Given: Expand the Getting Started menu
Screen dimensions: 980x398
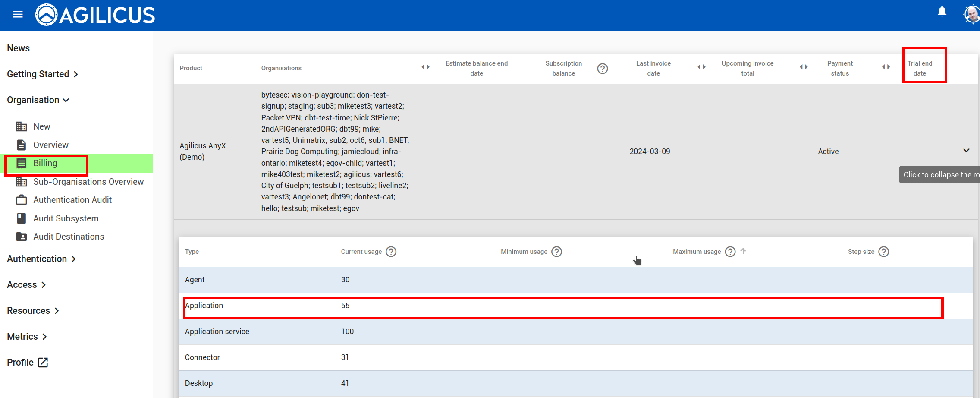Looking at the screenshot, I should (42, 74).
